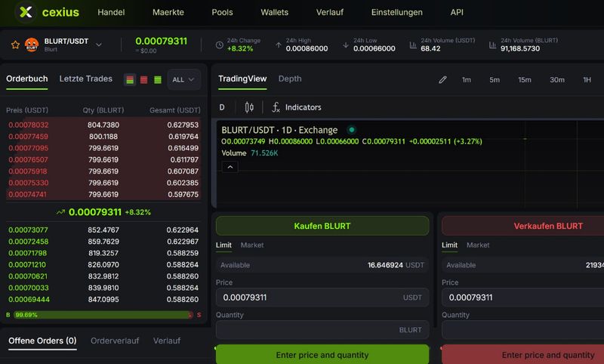Image resolution: width=604 pixels, height=364 pixels.
Task: Focus the buy Price input field
Action: [x=322, y=298]
